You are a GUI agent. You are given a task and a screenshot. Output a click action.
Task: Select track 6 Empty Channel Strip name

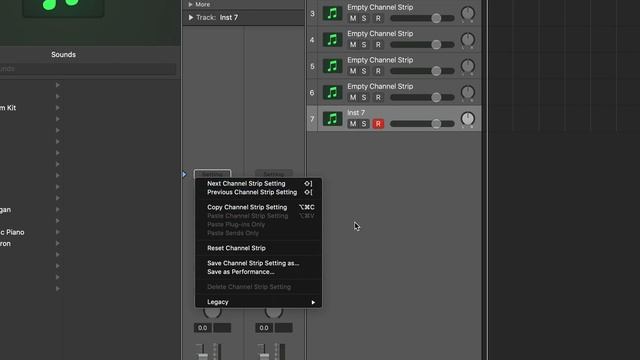(380, 87)
